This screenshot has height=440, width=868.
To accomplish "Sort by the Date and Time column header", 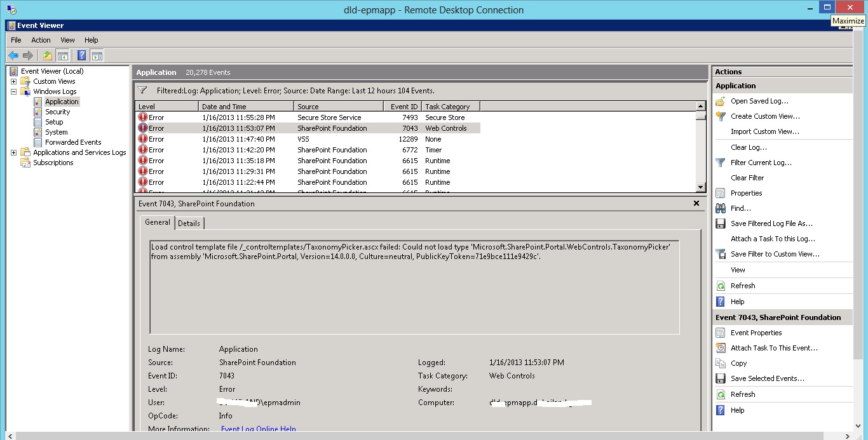I will point(246,107).
